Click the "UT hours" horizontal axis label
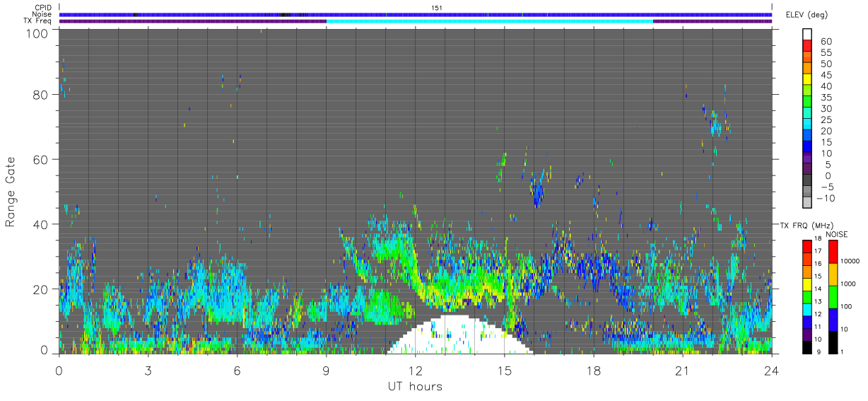This screenshot has width=868, height=401. pos(415,386)
